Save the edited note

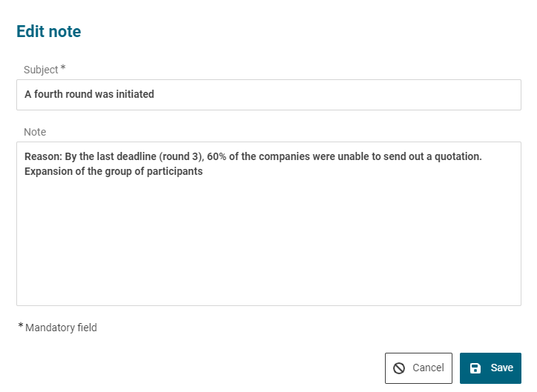[490, 368]
